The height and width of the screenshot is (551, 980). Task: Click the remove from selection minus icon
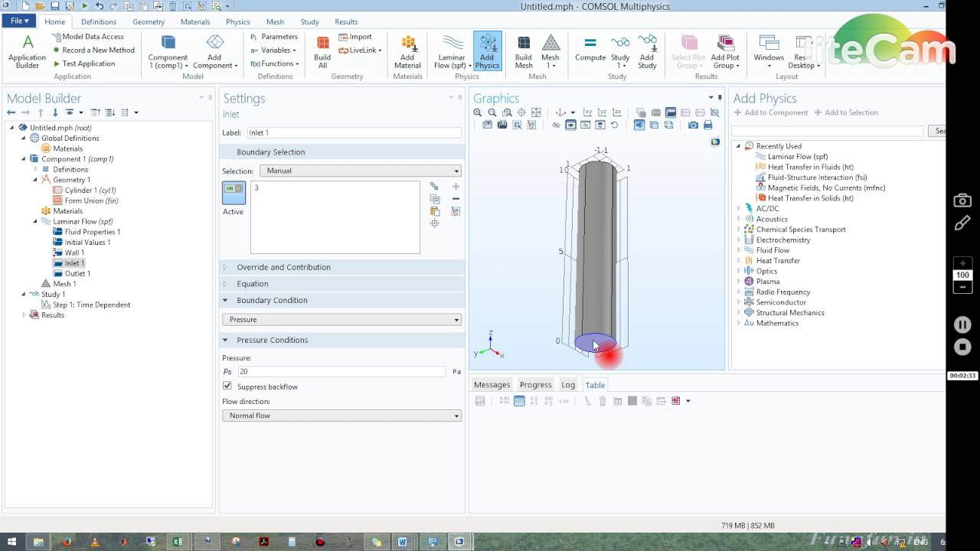pyautogui.click(x=456, y=199)
